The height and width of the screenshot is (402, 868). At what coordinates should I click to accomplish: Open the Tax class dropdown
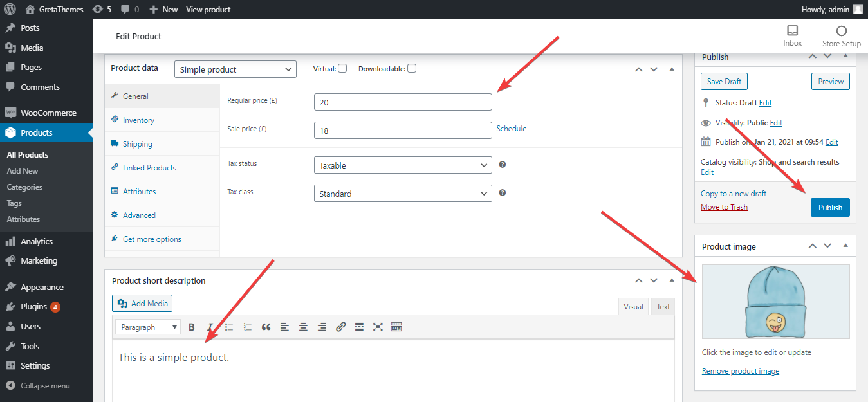click(403, 194)
